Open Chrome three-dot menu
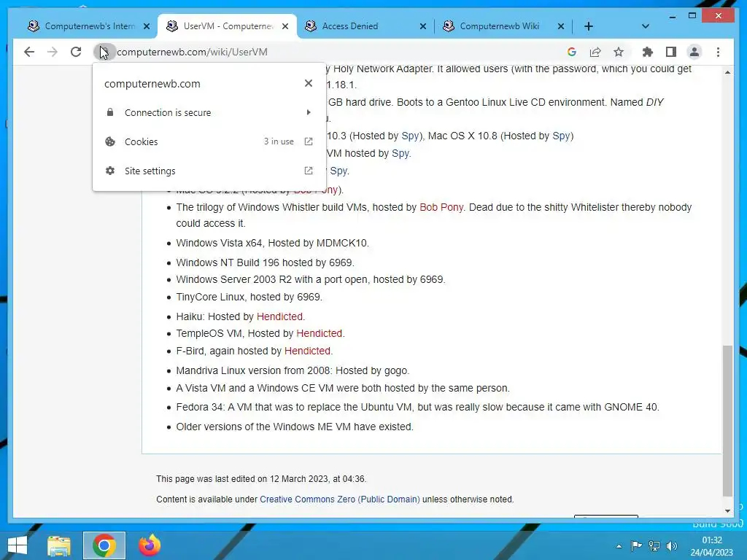This screenshot has height=560, width=747. [x=718, y=52]
